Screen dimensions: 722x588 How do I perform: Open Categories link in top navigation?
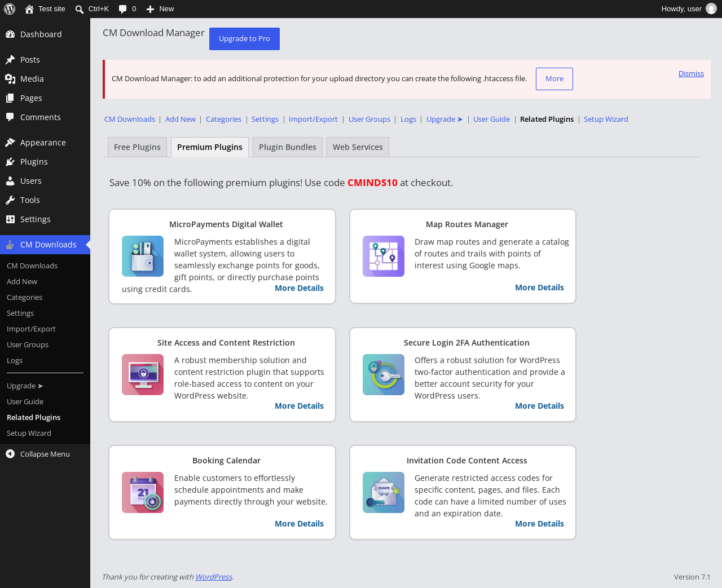coord(223,119)
